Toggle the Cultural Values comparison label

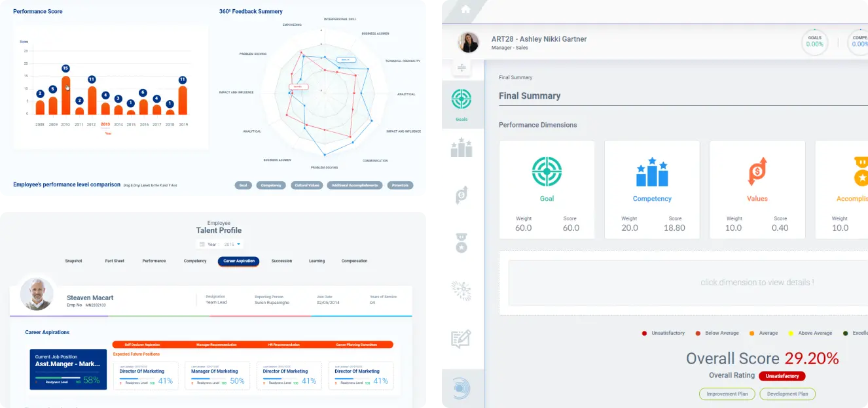tap(306, 185)
